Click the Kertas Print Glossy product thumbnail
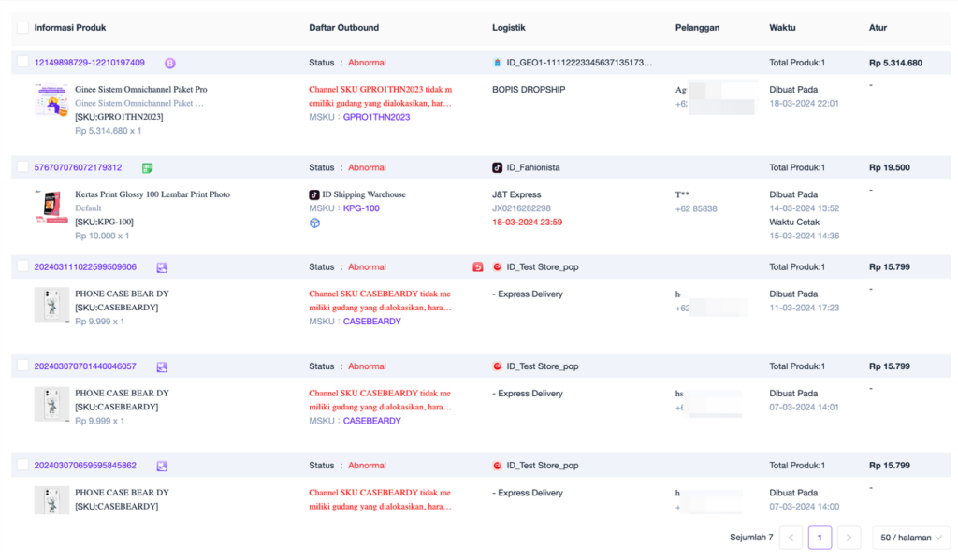This screenshot has width=958, height=560. (51, 207)
